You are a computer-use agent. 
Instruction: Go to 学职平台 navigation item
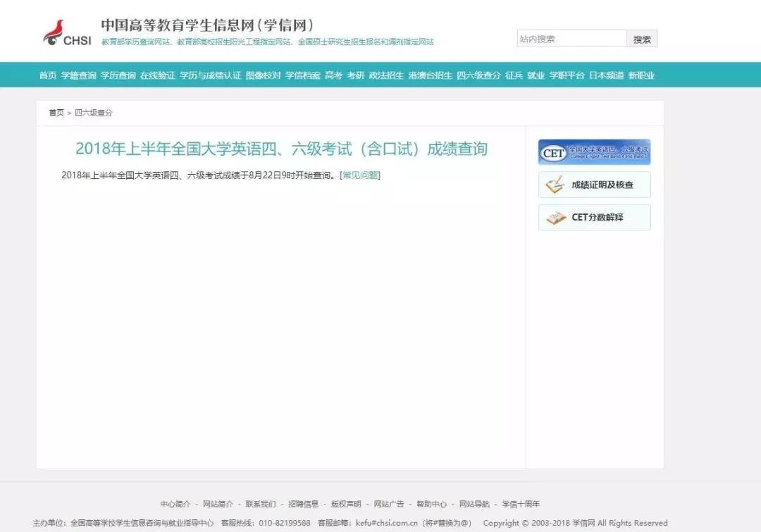[567, 75]
